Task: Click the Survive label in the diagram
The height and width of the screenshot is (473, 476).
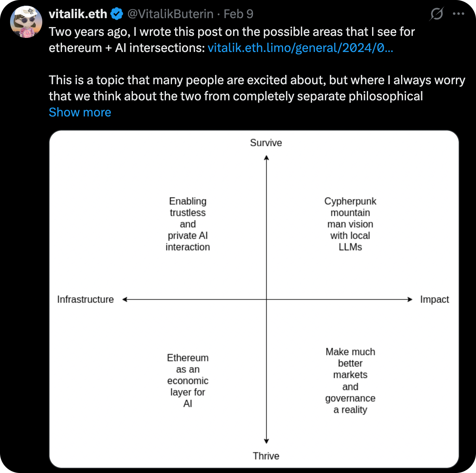Action: (266, 143)
